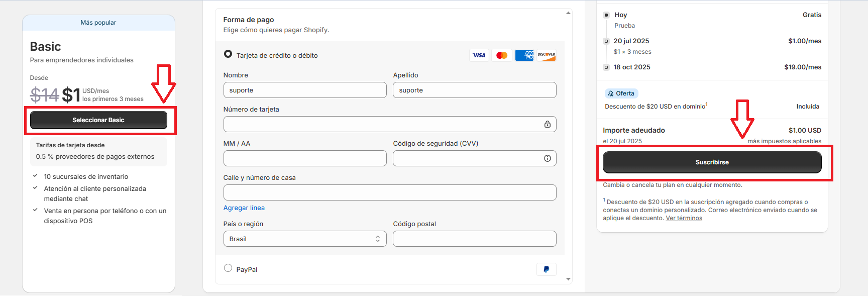The image size is (868, 297).
Task: Click payment panel scroll up arrow
Action: [568, 13]
